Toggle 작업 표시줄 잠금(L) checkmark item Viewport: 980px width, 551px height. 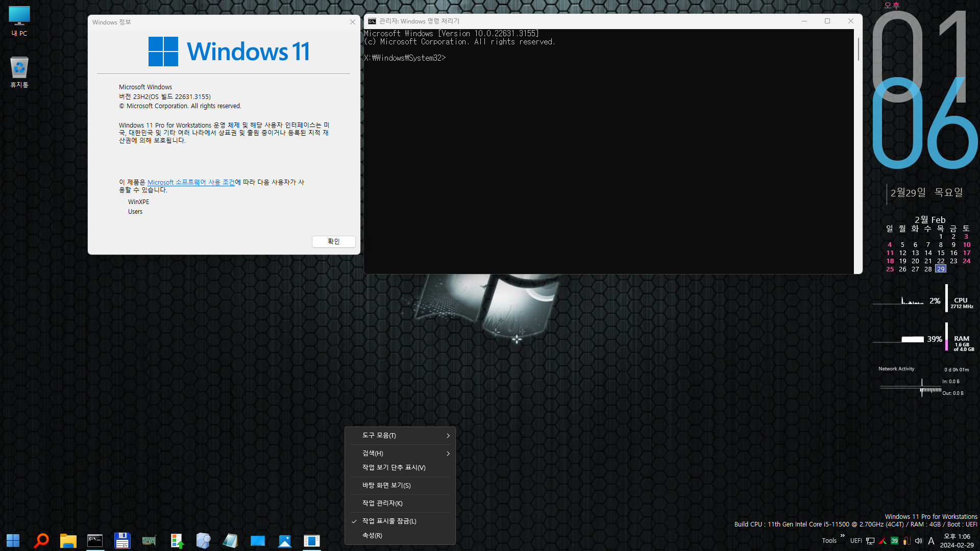[400, 521]
